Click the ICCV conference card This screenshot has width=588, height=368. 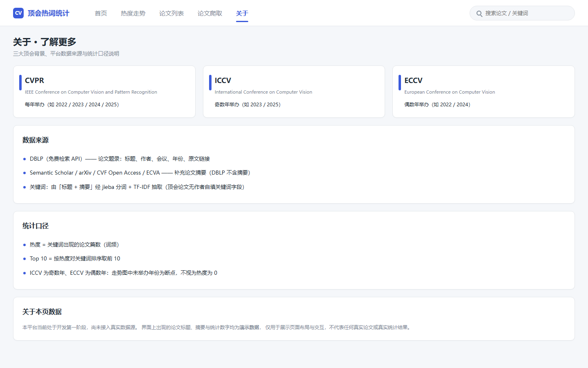[x=294, y=92]
